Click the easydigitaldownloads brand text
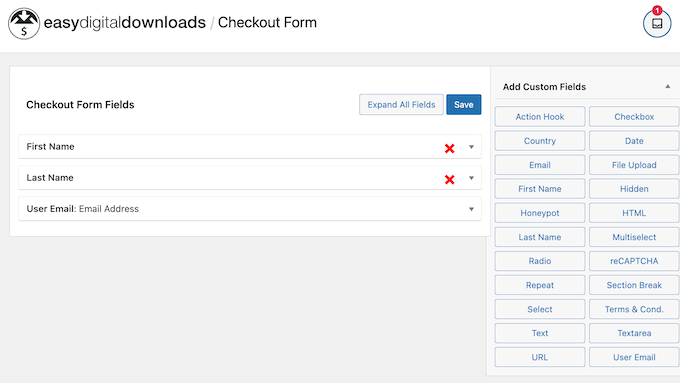 pos(125,23)
